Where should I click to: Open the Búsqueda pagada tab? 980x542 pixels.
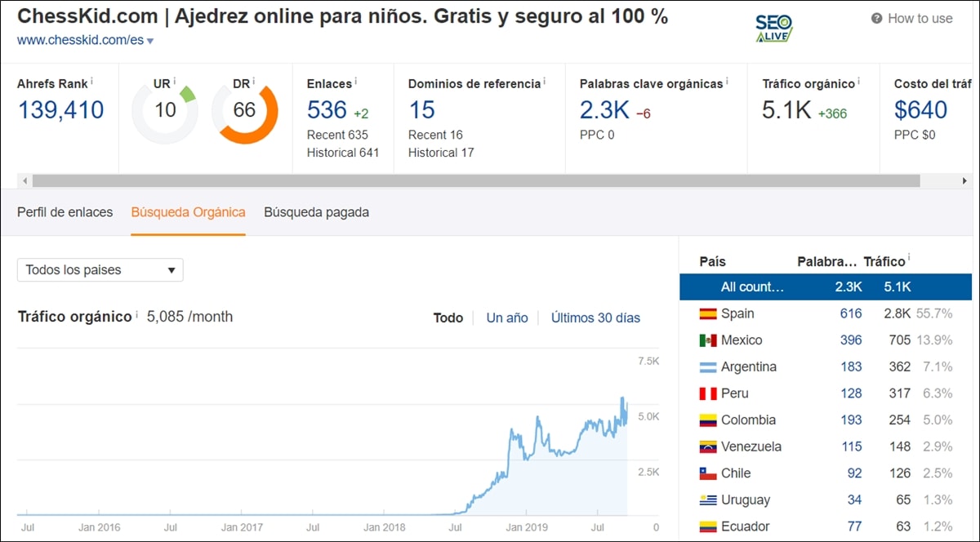[x=315, y=211]
